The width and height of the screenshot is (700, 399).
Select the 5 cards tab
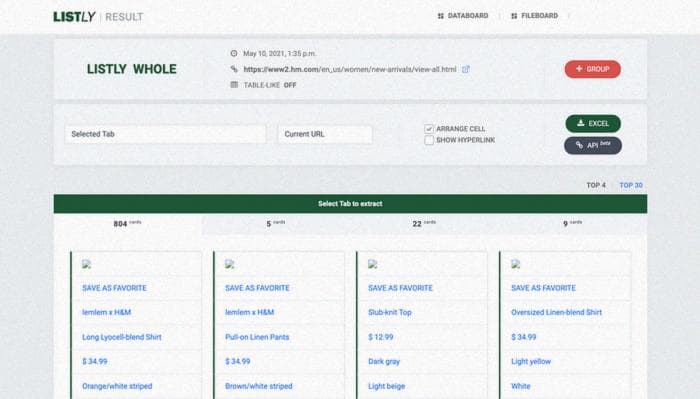pos(275,224)
